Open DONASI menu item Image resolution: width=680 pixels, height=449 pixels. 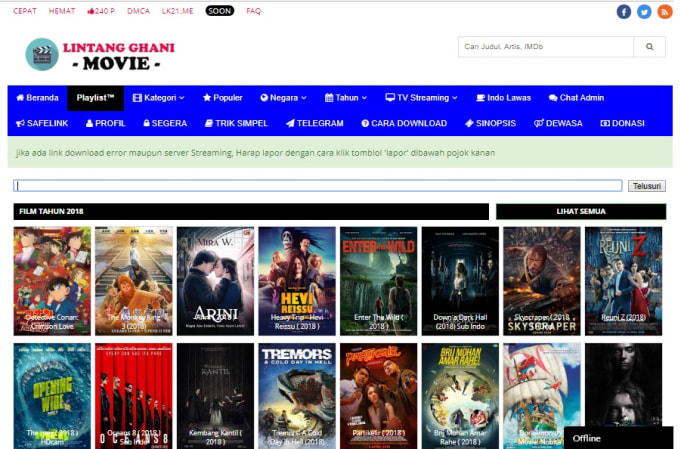pyautogui.click(x=622, y=124)
